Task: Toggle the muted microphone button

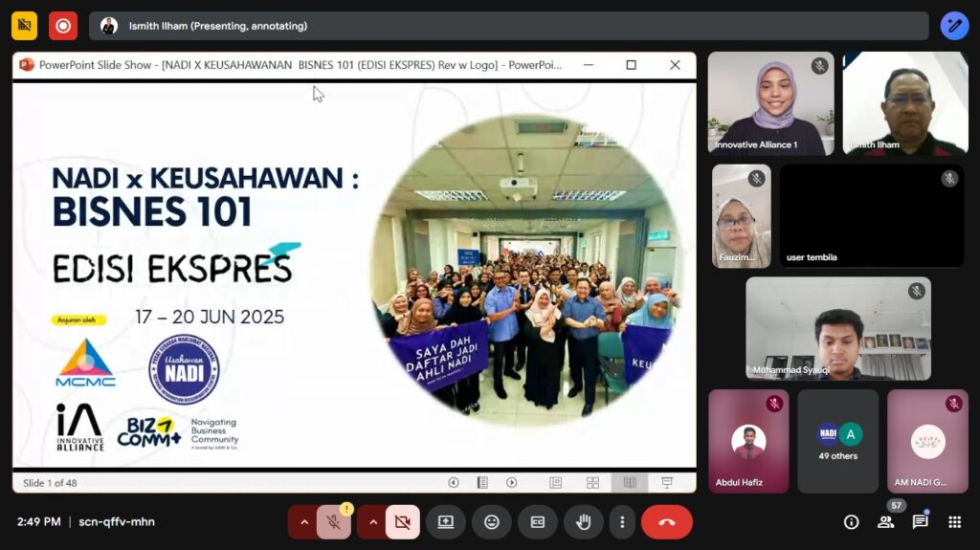Action: (333, 522)
